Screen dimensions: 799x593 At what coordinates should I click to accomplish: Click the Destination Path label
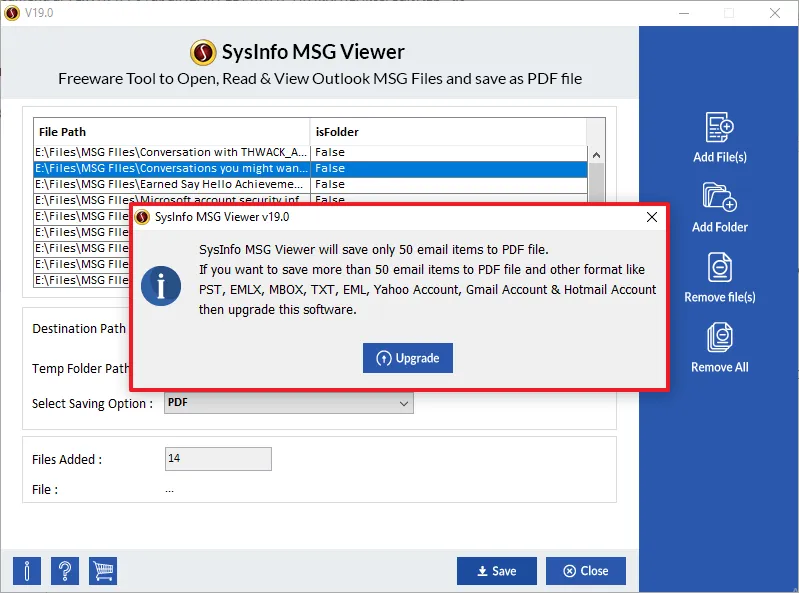[79, 329]
